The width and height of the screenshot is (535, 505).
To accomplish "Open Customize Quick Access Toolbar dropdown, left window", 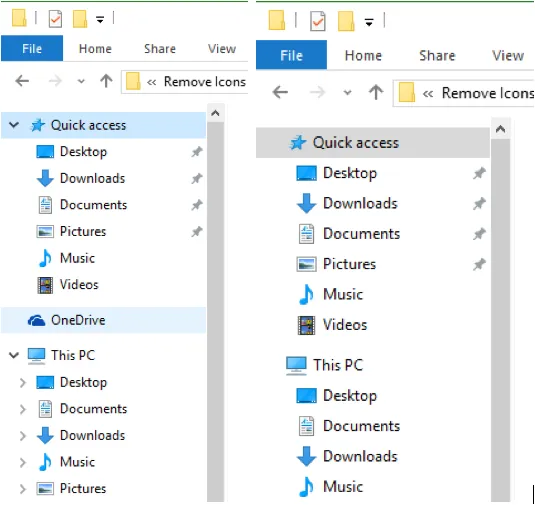I will coord(100,19).
